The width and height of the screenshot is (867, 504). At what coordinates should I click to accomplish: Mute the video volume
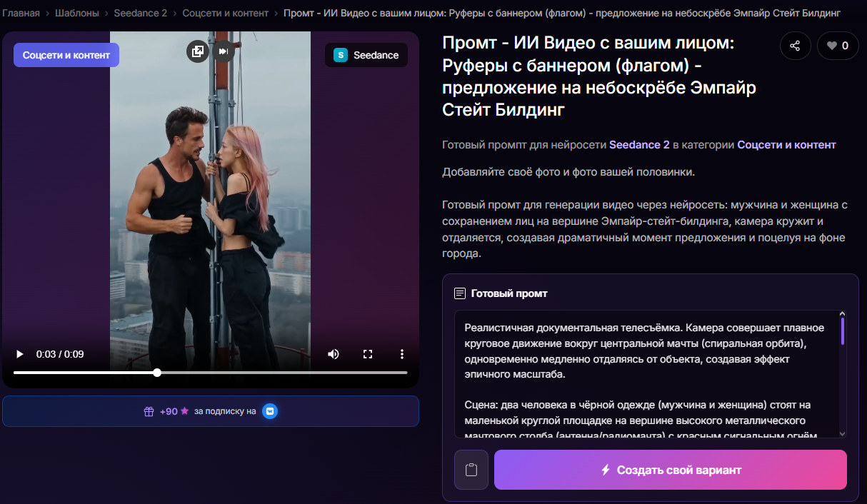[334, 354]
